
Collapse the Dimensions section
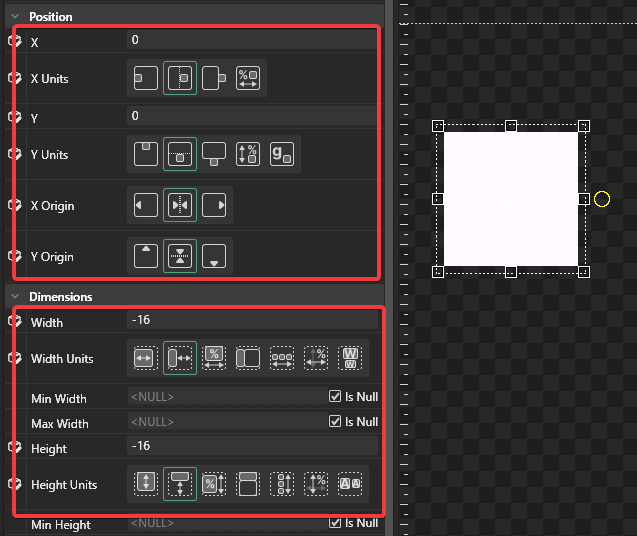pyautogui.click(x=14, y=296)
